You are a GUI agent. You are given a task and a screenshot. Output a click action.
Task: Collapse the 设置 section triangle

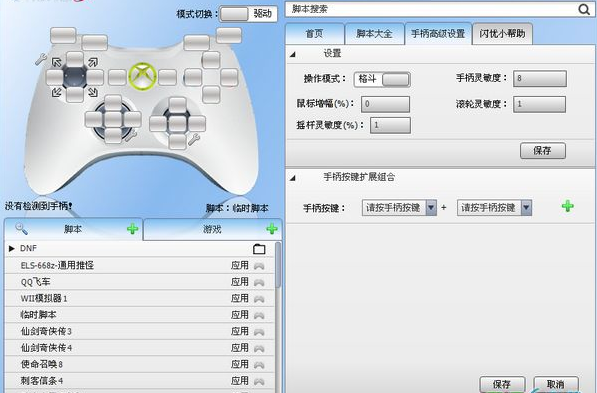coord(292,54)
